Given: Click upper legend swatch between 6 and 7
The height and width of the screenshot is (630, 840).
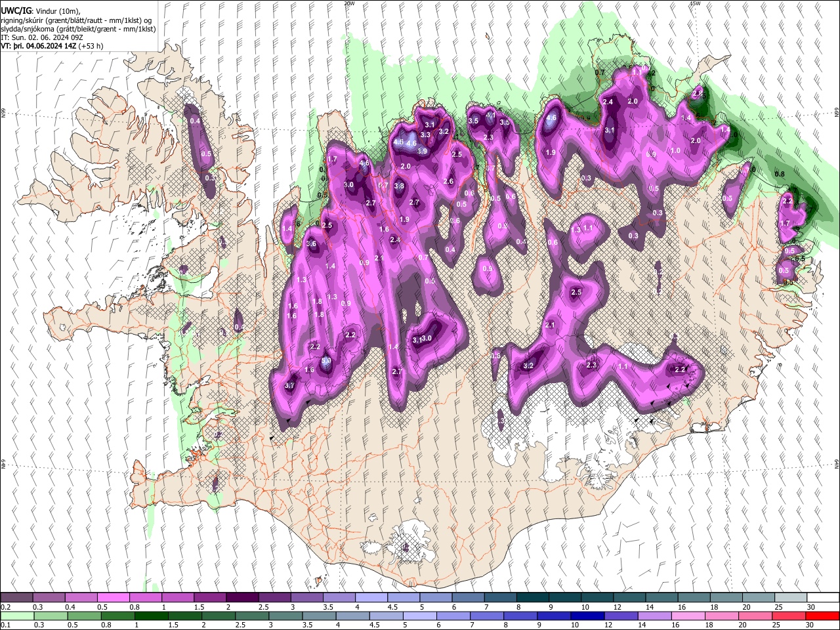Looking at the screenshot, I should (x=467, y=597).
